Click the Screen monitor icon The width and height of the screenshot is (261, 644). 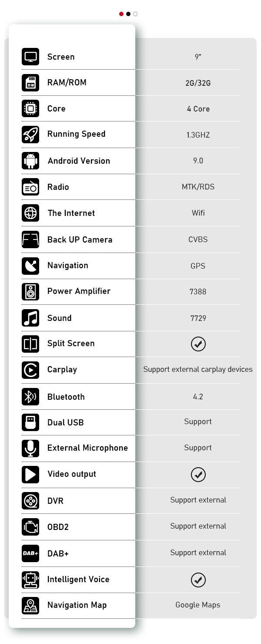click(30, 57)
